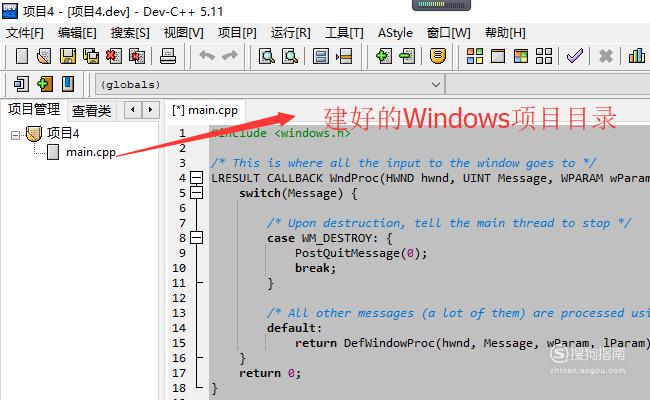Open the 项目[P] menu

click(x=237, y=33)
